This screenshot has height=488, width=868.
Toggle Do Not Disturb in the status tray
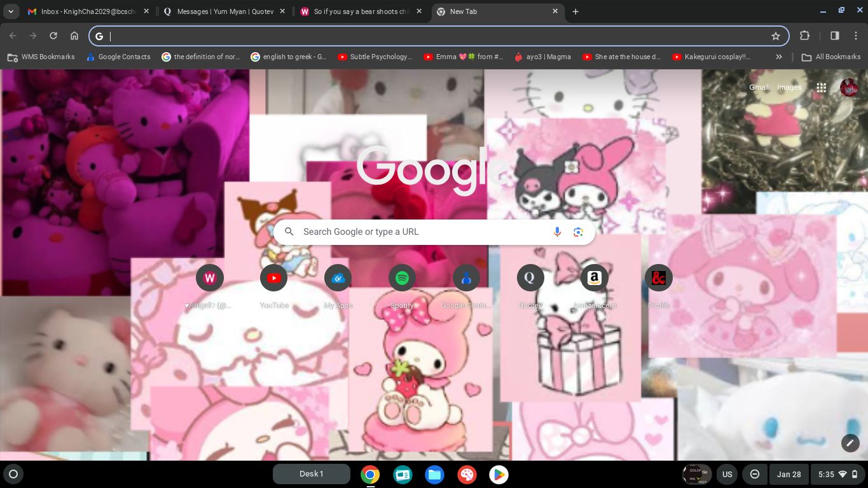(x=755, y=475)
